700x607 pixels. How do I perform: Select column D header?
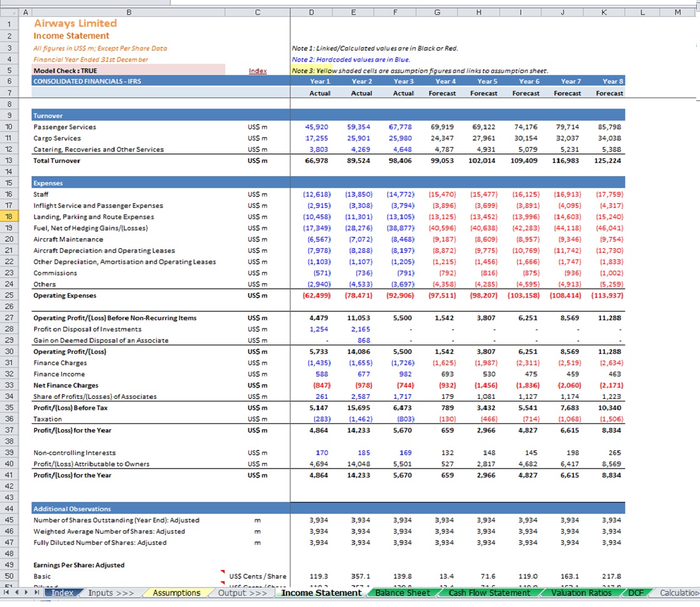click(311, 13)
